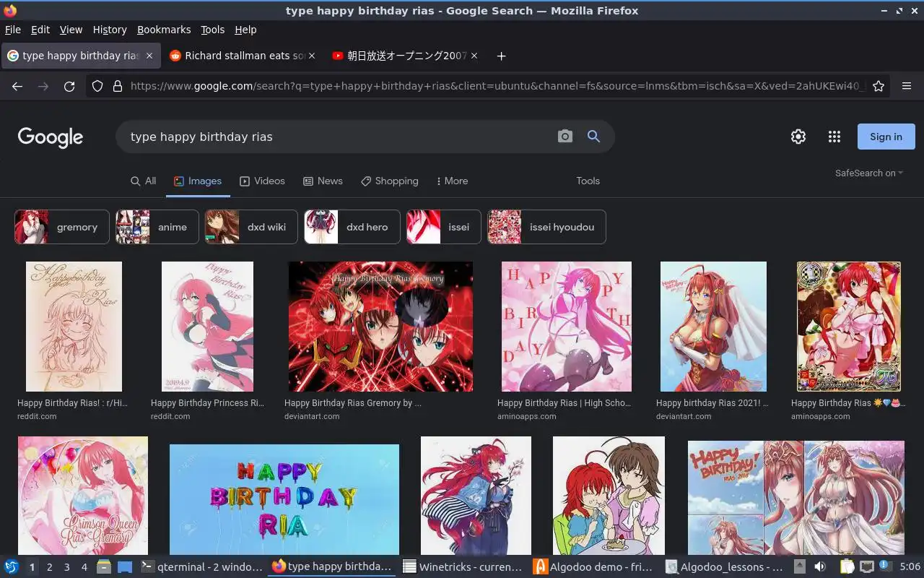Switch to the YouTube 朝日放送オープニング tab
Image resolution: width=924 pixels, height=578 pixels.
coord(405,56)
